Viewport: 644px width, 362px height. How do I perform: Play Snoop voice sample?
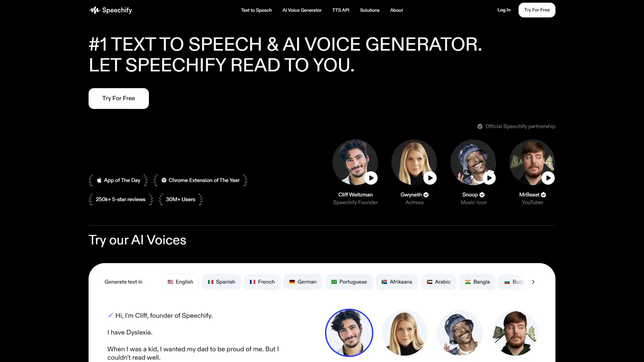pos(488,177)
